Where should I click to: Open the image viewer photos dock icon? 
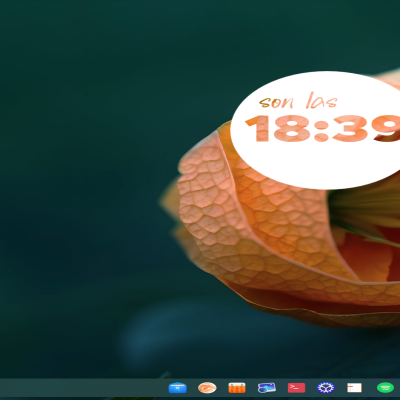pyautogui.click(x=266, y=388)
